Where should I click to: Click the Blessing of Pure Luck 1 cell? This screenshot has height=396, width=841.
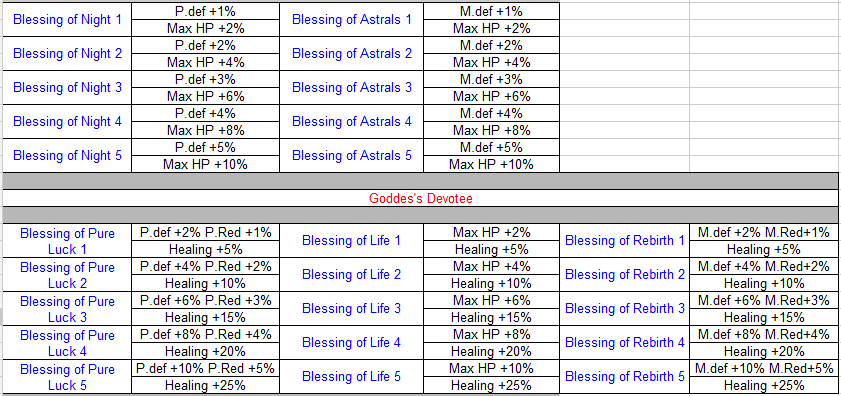67,241
